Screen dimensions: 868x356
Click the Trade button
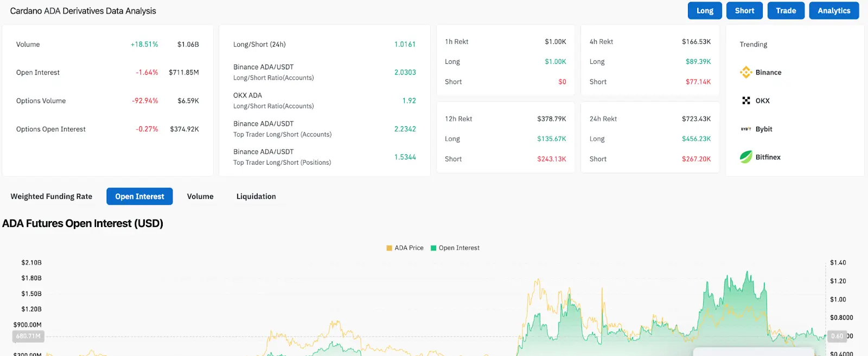[x=786, y=11]
